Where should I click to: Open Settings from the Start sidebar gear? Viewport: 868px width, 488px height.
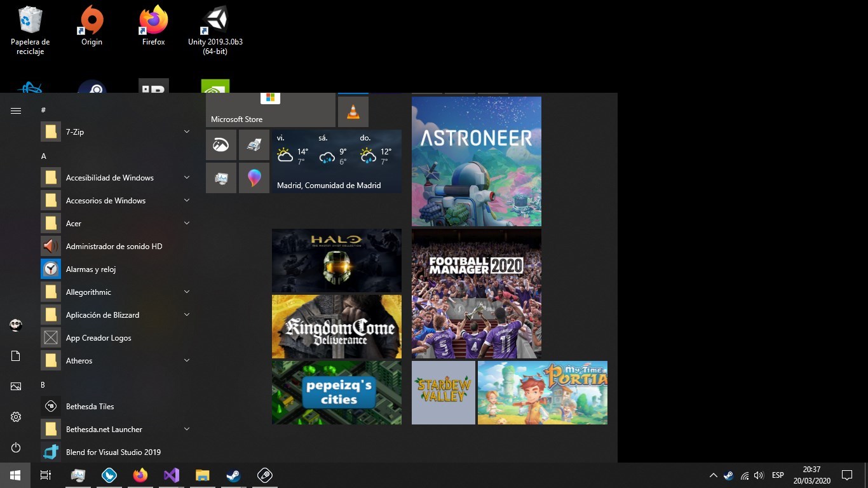tap(15, 416)
